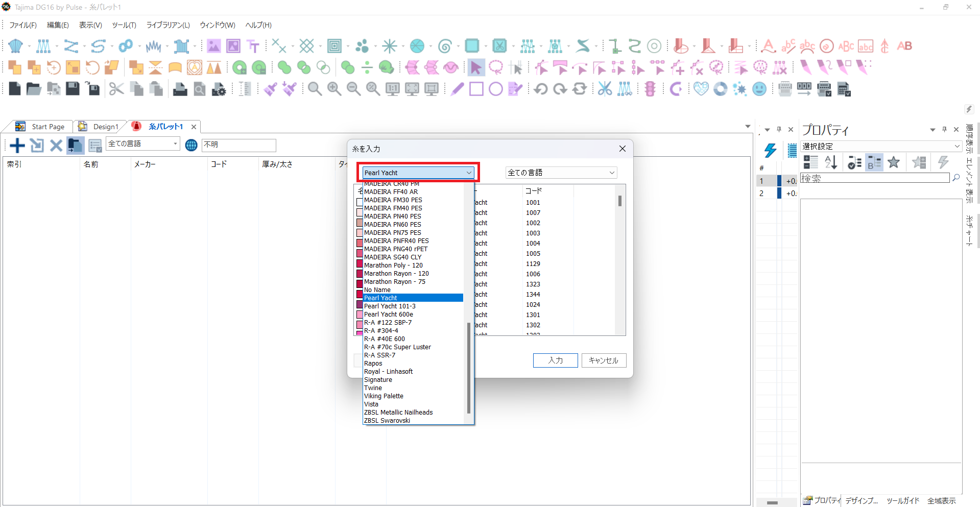Pick the rectangle shape tool
The image size is (980, 507).
(x=476, y=89)
